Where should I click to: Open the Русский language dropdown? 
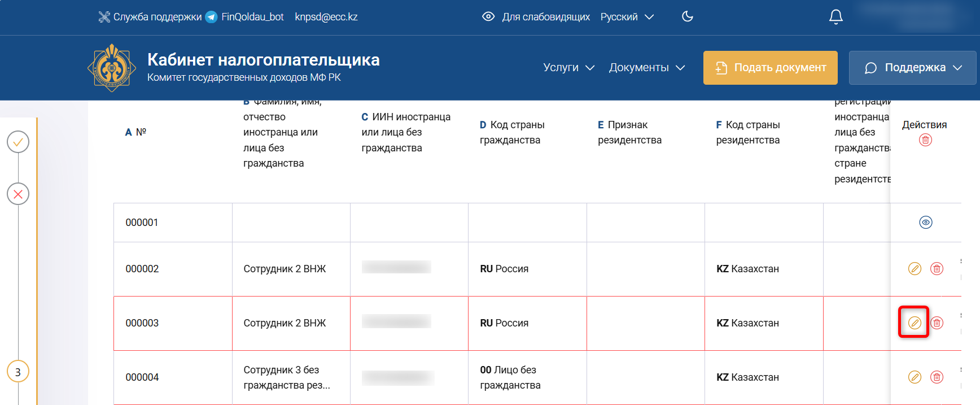click(627, 17)
